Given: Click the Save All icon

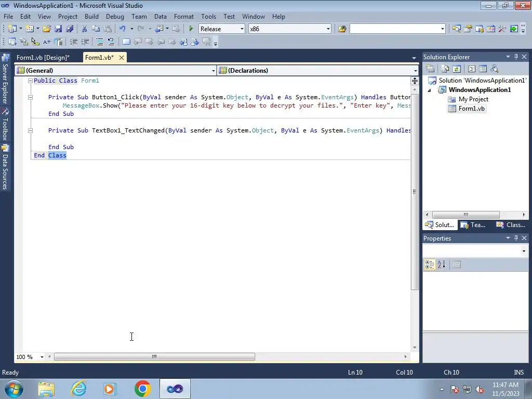Looking at the screenshot, I should (x=70, y=29).
